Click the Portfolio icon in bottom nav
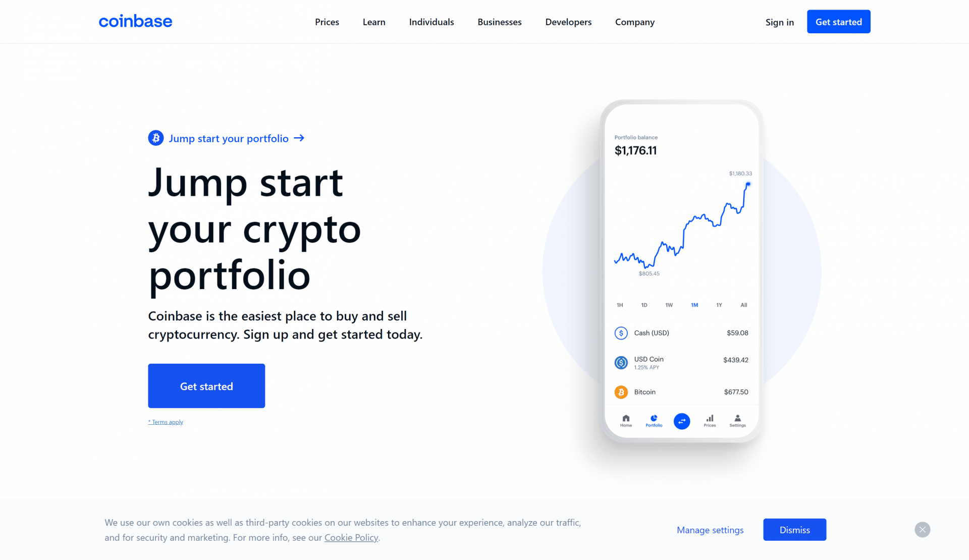This screenshot has height=560, width=969. coord(654,419)
